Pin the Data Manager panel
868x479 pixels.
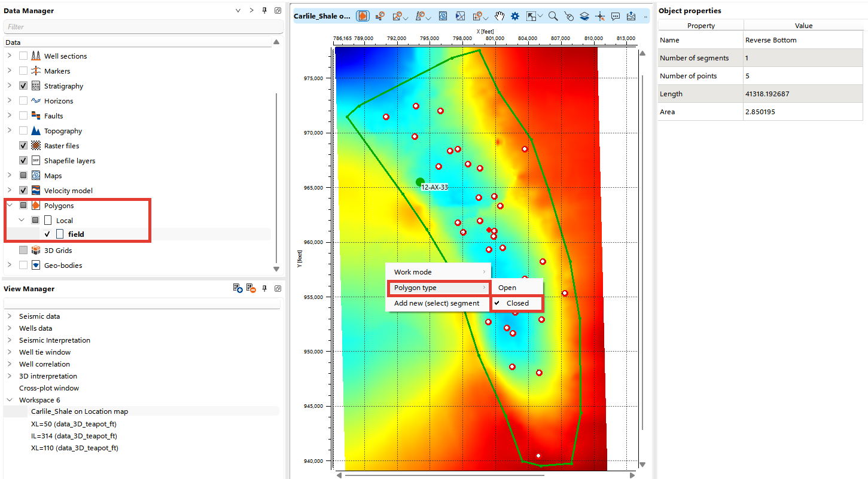click(264, 11)
